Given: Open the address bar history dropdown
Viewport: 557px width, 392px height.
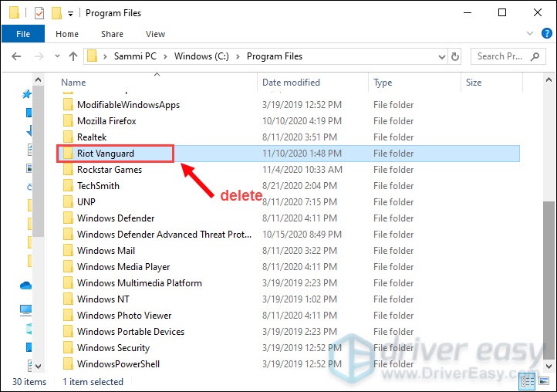Looking at the screenshot, I should point(441,56).
